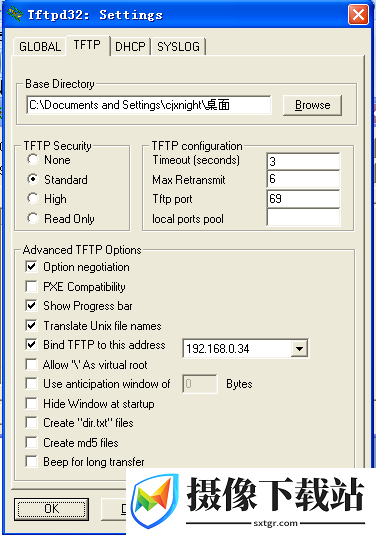Open the bind address dropdown arrow
The image size is (376, 535).
(299, 349)
